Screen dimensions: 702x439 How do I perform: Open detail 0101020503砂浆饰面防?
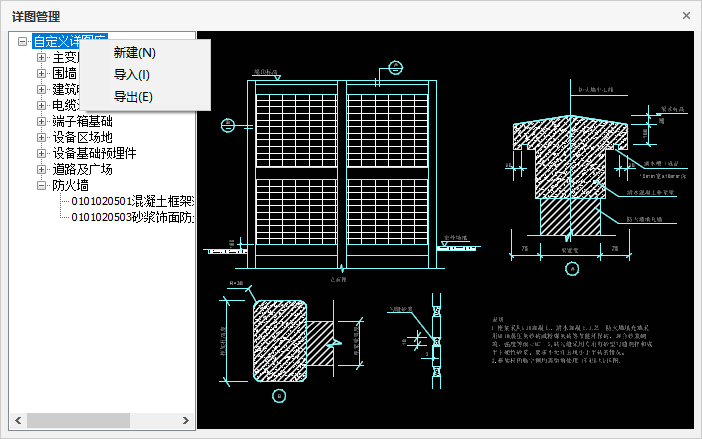[132, 218]
